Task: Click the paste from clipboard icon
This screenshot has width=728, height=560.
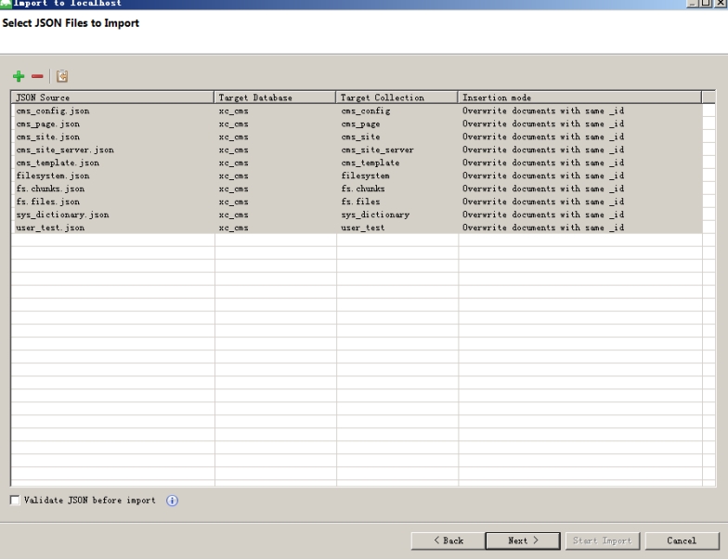Action: [61, 76]
